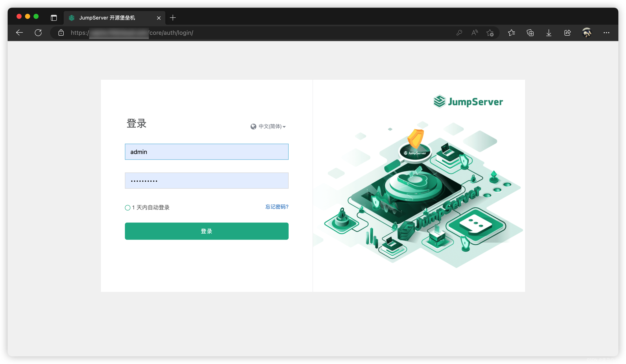Reload the page with refresh icon
The width and height of the screenshot is (626, 364).
pyautogui.click(x=38, y=32)
